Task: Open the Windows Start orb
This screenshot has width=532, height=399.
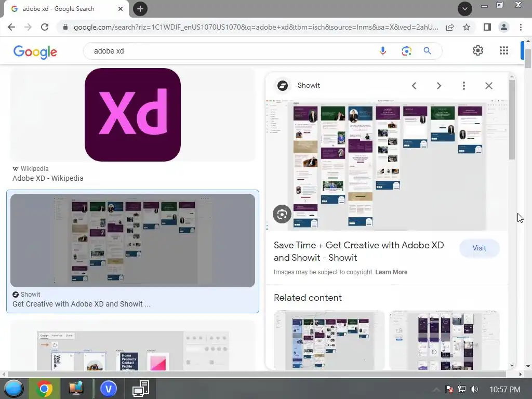Action: point(14,389)
